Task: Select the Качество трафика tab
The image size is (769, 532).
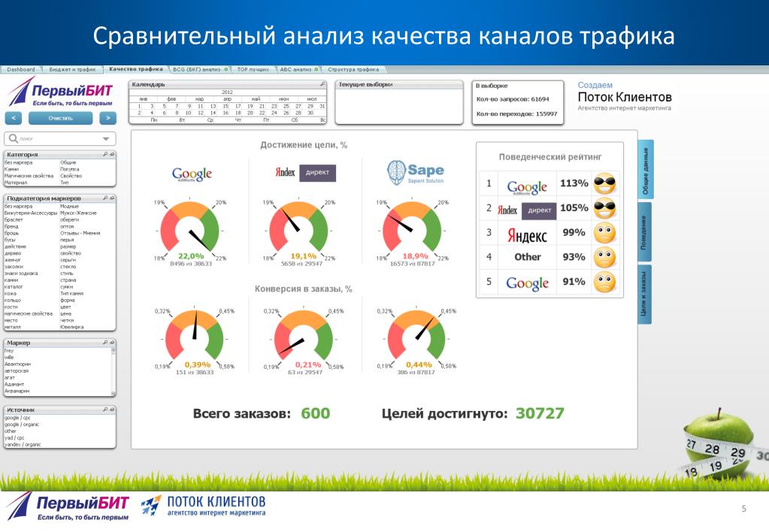Action: point(136,69)
